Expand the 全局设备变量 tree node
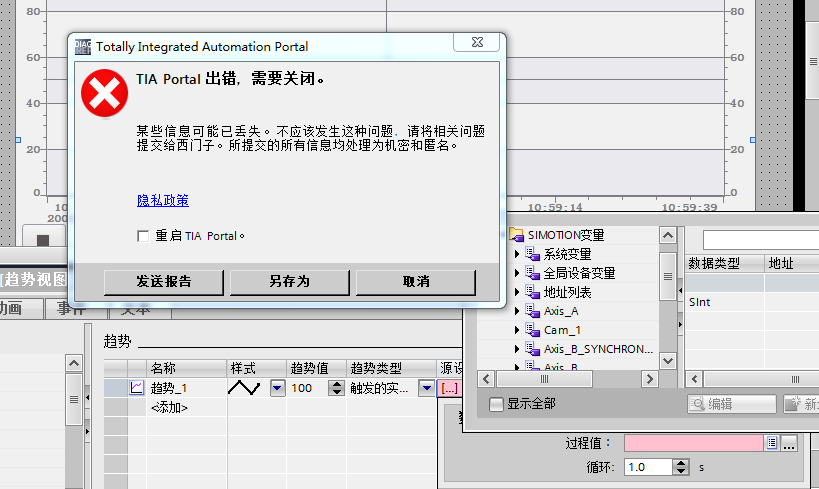819x489 pixels. 517,273
